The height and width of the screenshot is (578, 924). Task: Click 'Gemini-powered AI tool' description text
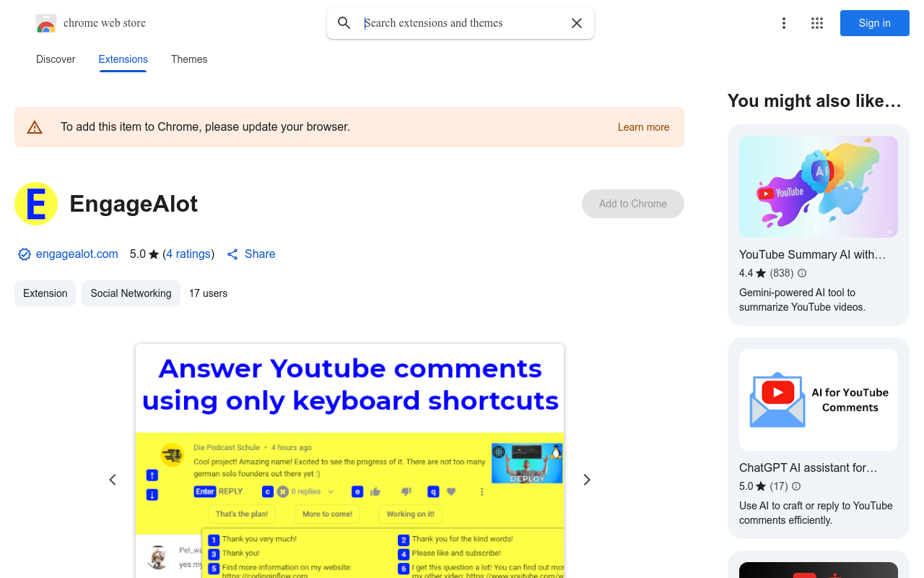coord(802,300)
